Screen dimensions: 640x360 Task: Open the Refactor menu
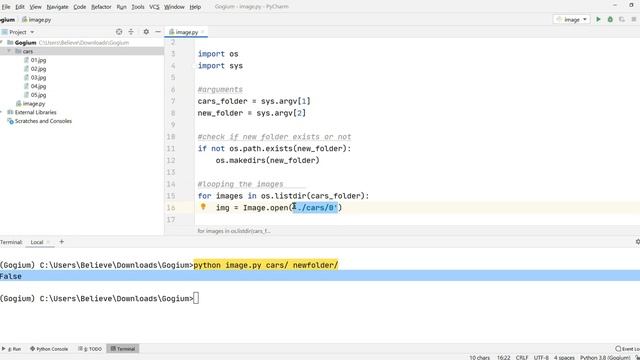pos(101,7)
